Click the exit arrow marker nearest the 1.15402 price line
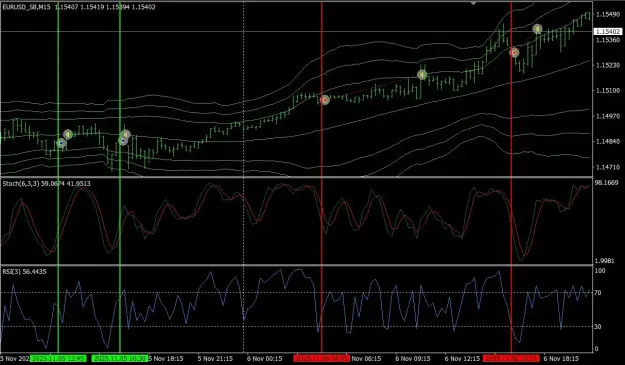This screenshot has width=625, height=365. click(x=537, y=29)
